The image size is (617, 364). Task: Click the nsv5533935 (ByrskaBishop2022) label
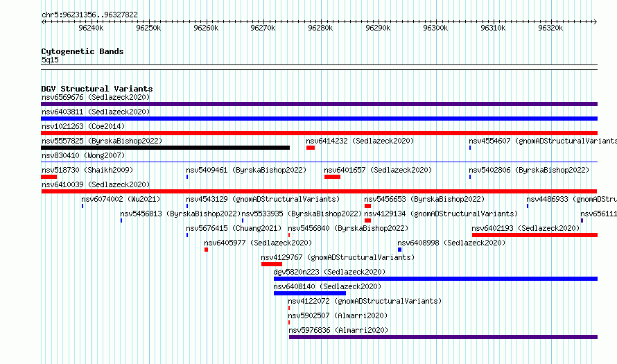point(302,214)
